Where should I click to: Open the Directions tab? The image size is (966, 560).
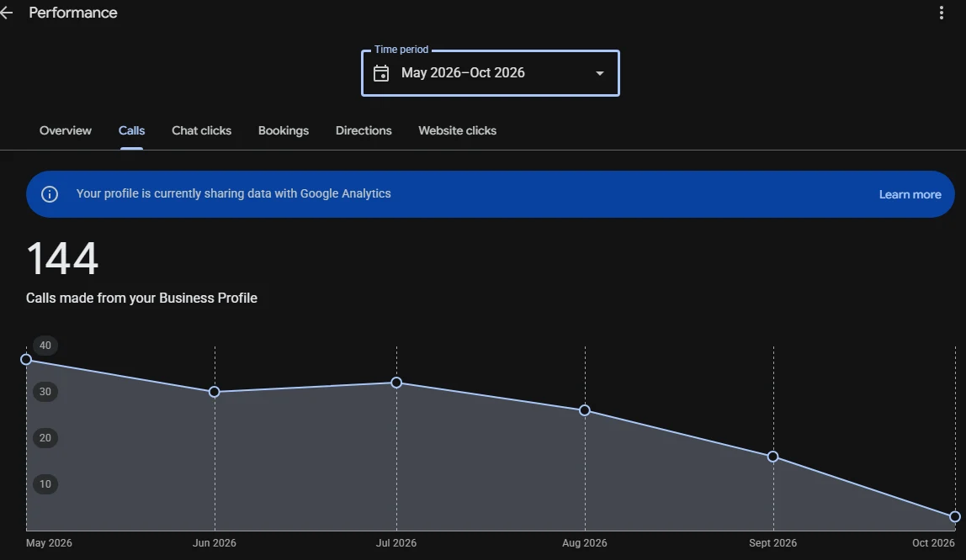pyautogui.click(x=364, y=130)
